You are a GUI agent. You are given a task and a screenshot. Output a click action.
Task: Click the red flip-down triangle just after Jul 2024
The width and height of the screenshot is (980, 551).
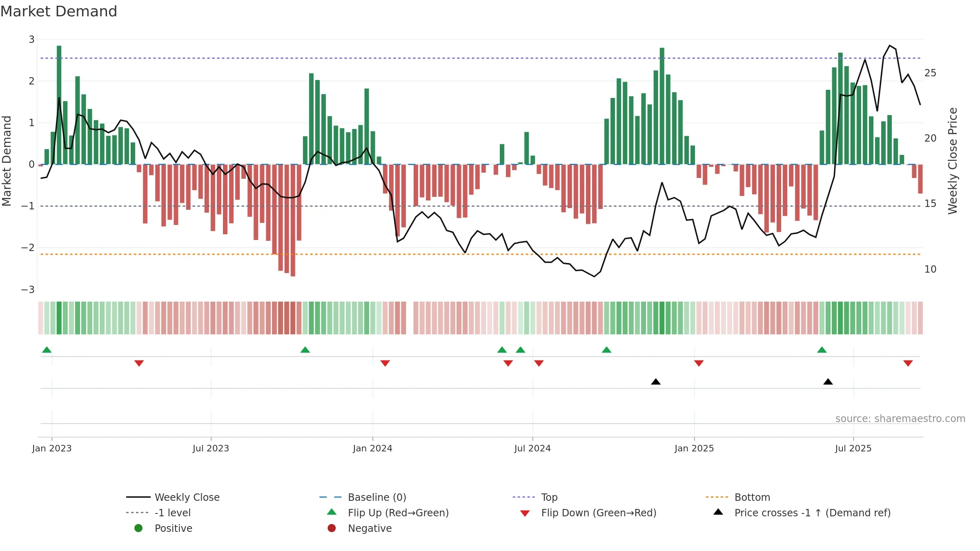[539, 363]
